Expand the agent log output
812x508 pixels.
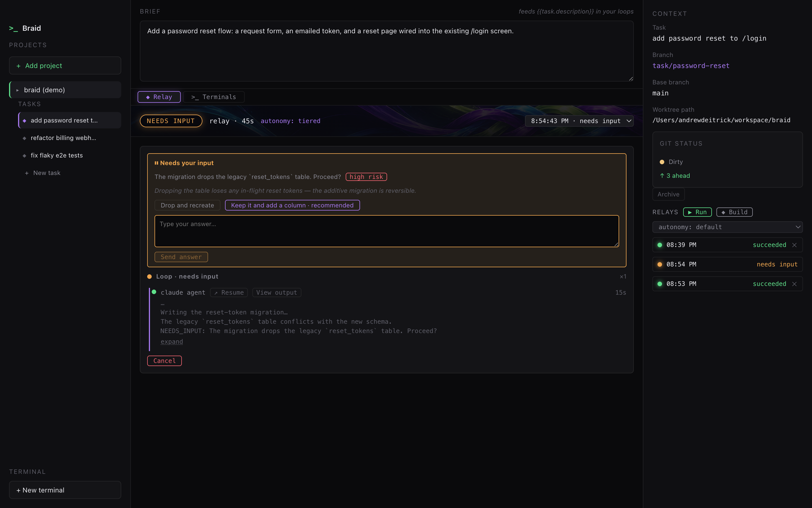(x=172, y=342)
